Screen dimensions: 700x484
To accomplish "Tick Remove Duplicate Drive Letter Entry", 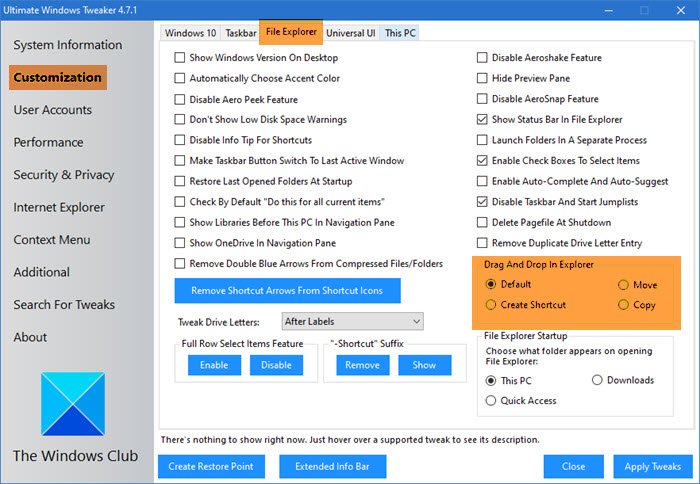I will (482, 243).
